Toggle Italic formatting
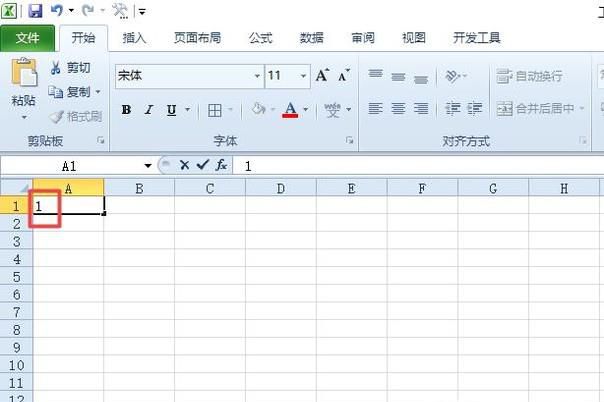This screenshot has height=402, width=604. click(149, 110)
